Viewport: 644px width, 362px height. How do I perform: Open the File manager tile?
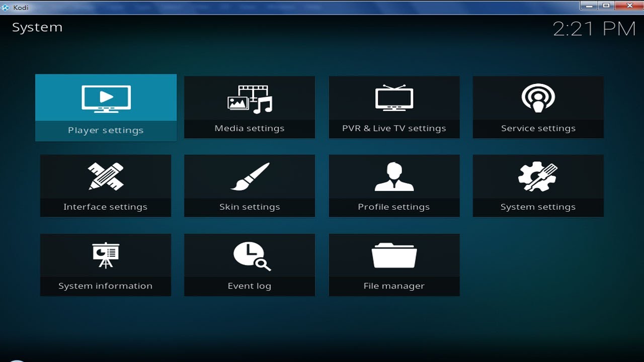pyautogui.click(x=394, y=265)
